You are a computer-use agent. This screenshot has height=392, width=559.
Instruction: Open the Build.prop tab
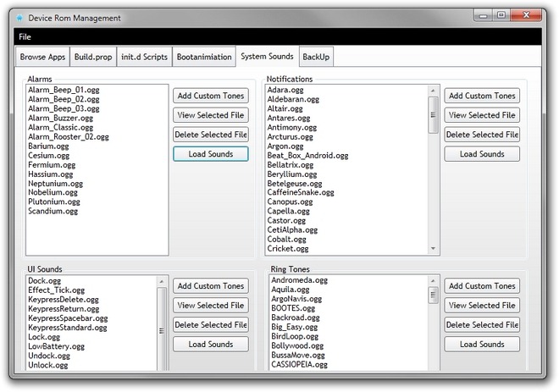[93, 57]
